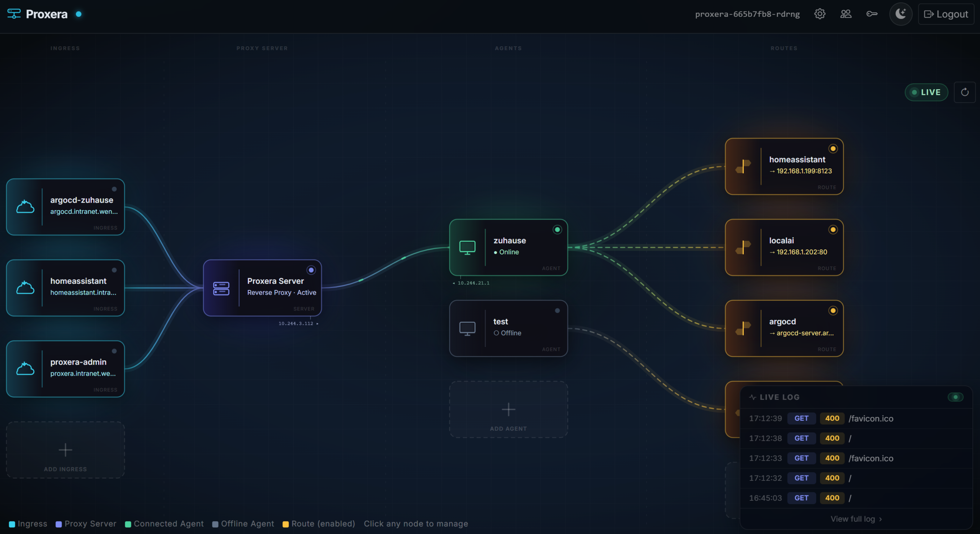980x534 pixels.
Task: Click offline indicator dot on test agent
Action: [557, 311]
